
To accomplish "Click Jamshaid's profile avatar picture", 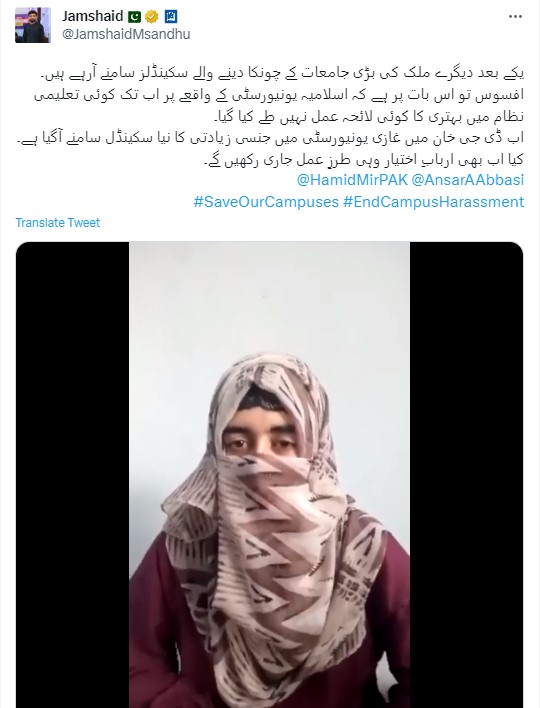I will pos(33,25).
